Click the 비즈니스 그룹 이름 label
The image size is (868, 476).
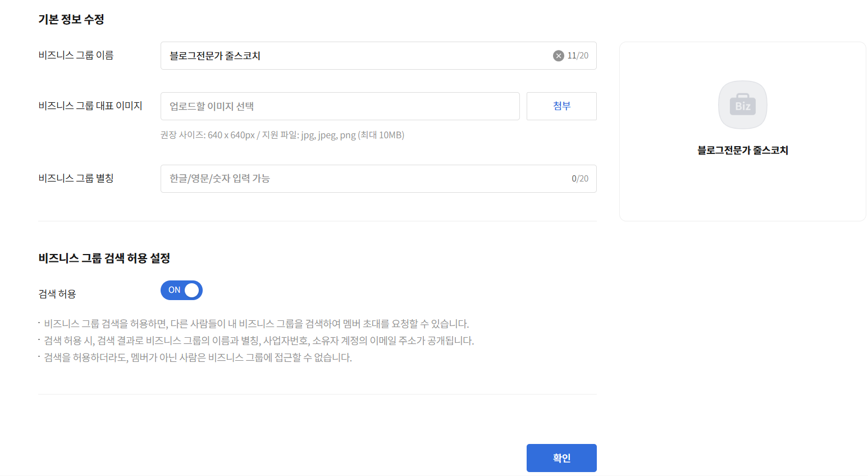76,55
